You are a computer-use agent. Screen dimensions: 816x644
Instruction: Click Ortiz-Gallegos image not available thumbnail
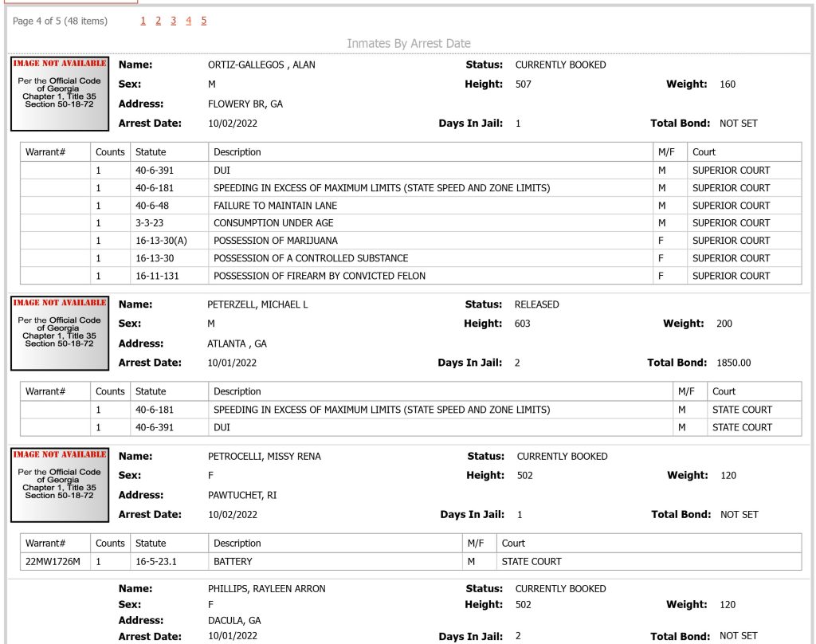pyautogui.click(x=60, y=94)
